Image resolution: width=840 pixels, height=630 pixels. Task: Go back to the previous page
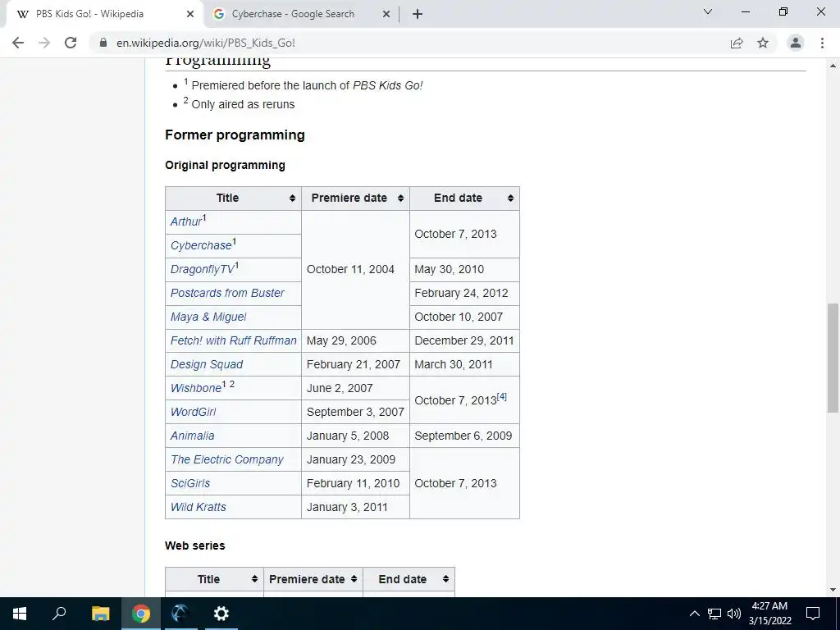[x=18, y=43]
